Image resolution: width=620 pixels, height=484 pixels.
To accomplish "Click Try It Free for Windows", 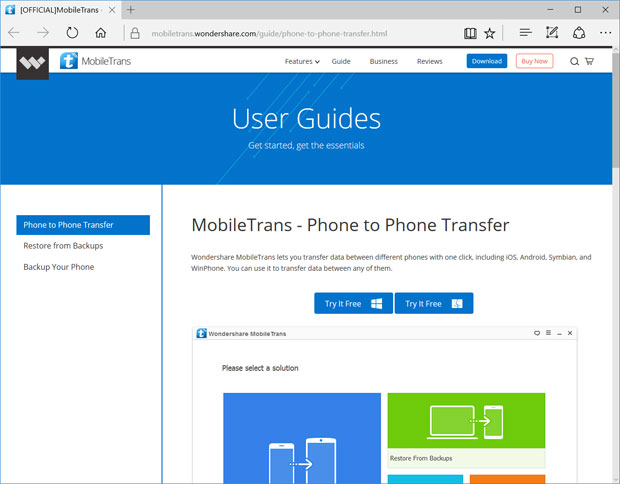I will 353,303.
